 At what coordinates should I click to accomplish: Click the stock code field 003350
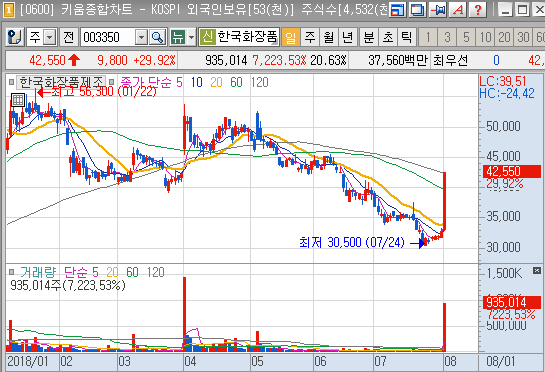108,37
